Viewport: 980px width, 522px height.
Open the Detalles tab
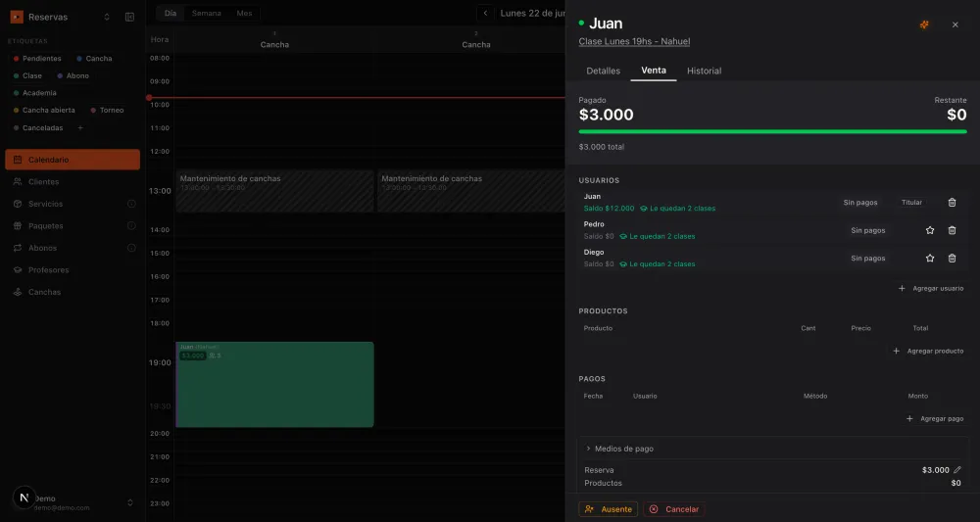click(x=603, y=71)
